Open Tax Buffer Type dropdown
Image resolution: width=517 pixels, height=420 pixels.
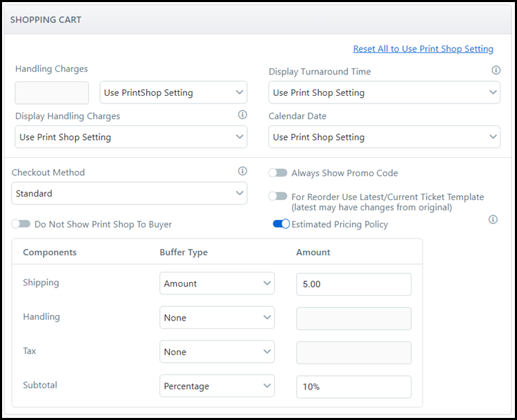[217, 352]
